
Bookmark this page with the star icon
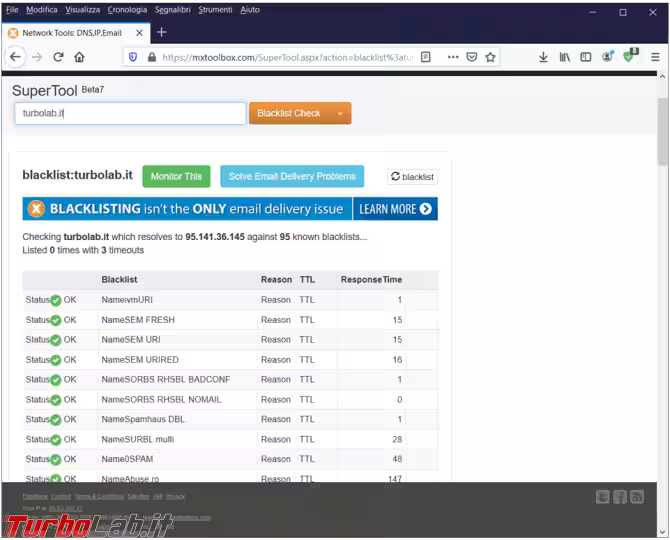coord(490,57)
